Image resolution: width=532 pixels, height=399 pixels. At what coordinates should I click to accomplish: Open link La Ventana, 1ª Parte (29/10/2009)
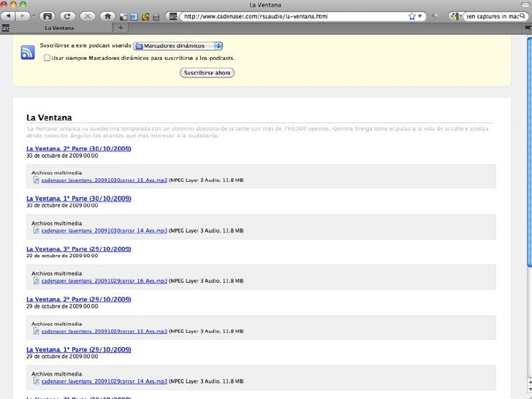(x=79, y=349)
